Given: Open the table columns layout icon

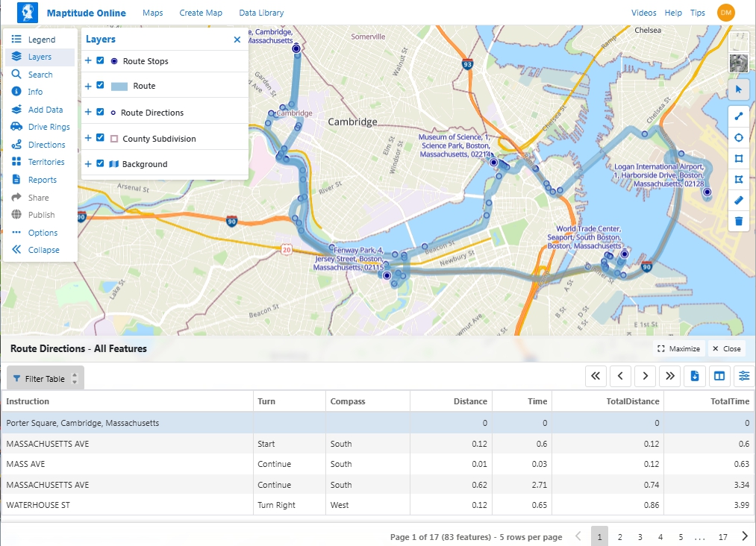Looking at the screenshot, I should [x=719, y=376].
